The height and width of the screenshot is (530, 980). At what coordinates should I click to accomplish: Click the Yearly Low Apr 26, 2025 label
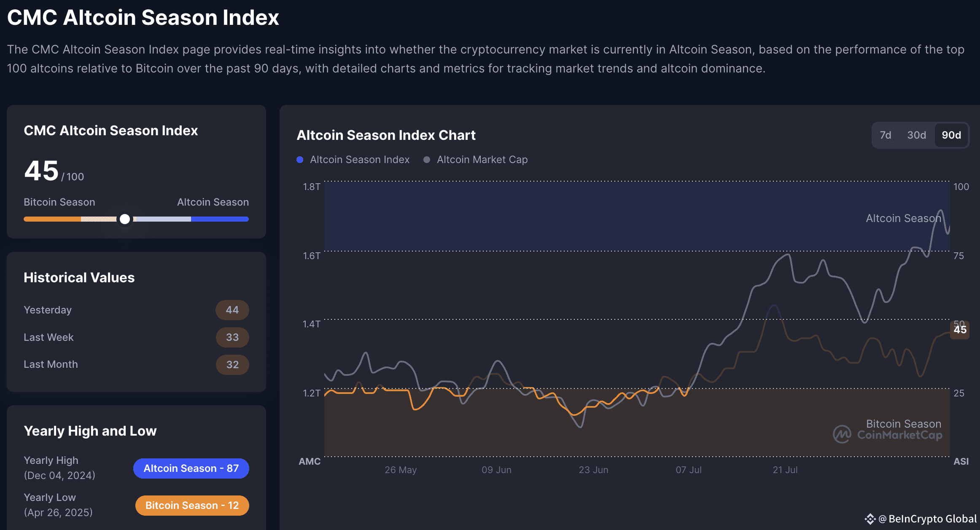(x=58, y=505)
